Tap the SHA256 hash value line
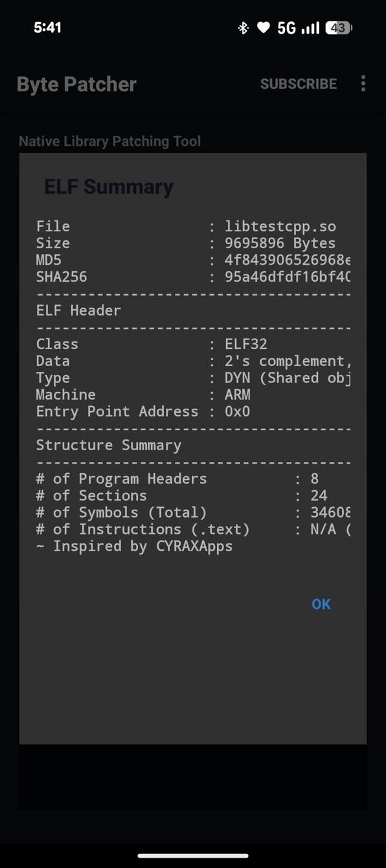386x868 pixels. (194, 277)
